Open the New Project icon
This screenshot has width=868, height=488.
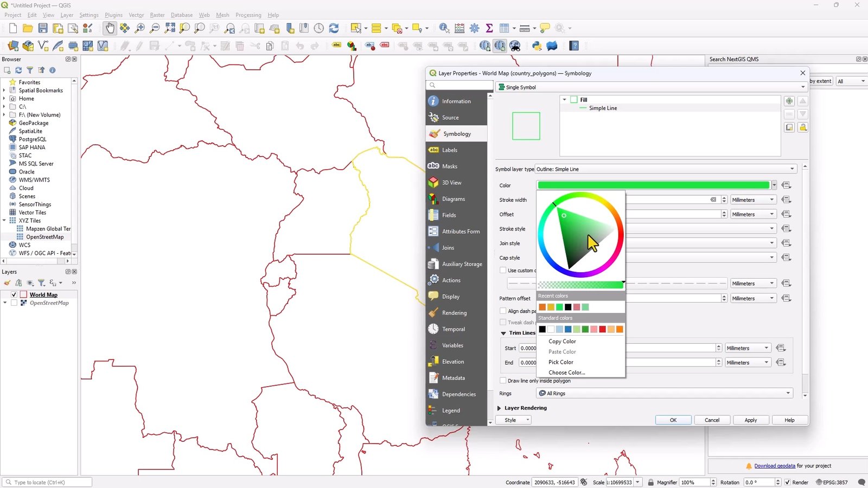[x=12, y=28]
